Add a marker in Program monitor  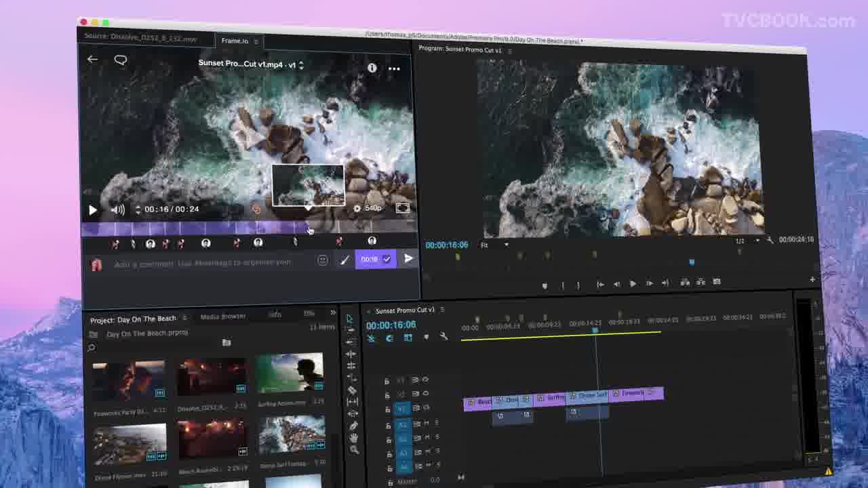coord(545,285)
